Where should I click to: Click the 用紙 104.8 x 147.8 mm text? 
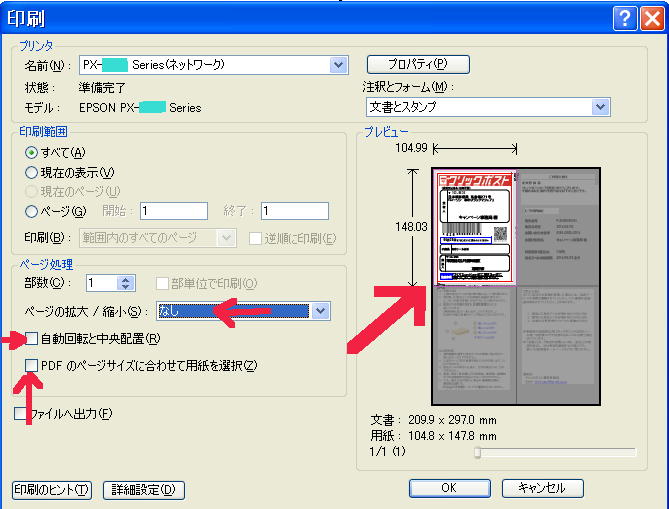[x=433, y=436]
